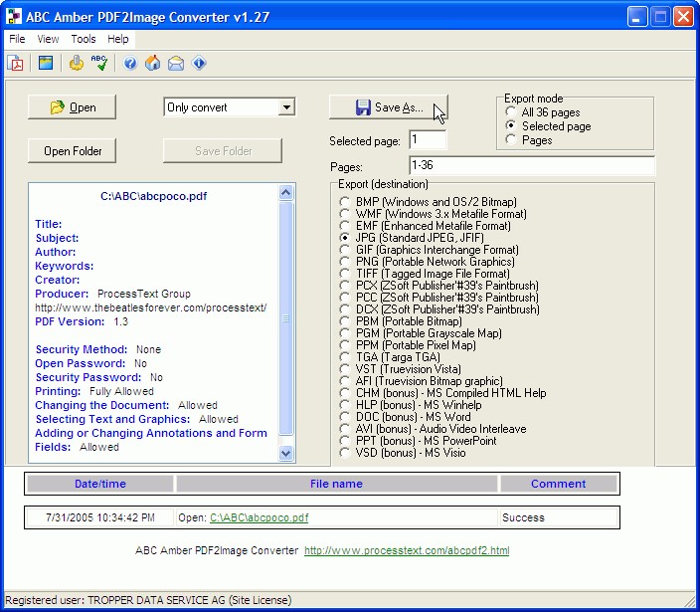Click the ABC spell check toolbar icon
700x612 pixels.
coord(99,64)
